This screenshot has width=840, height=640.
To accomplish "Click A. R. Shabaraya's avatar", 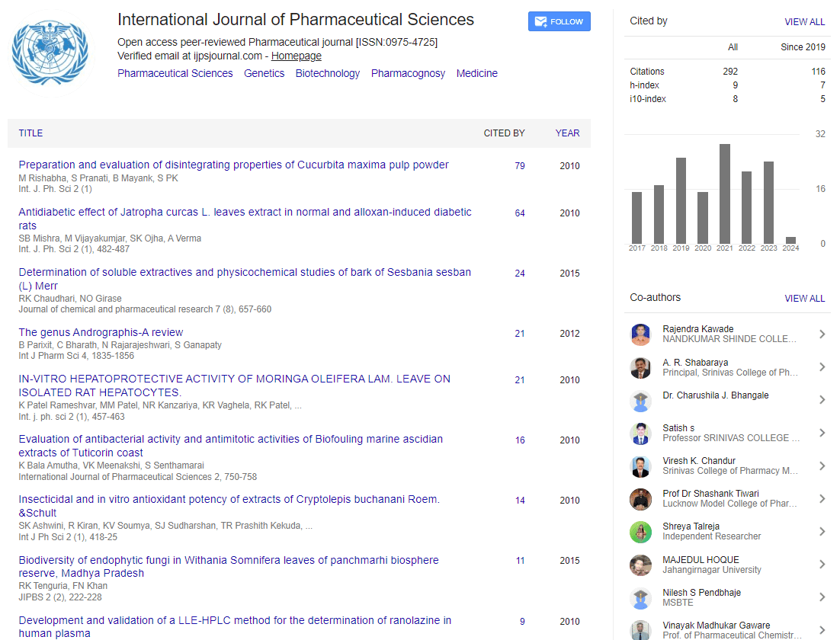I will 640,367.
